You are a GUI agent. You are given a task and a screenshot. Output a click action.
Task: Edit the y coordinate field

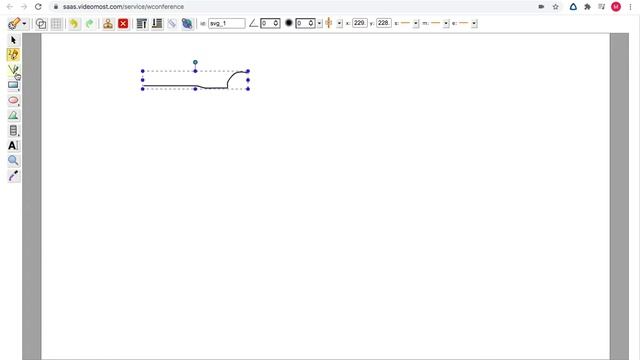pyautogui.click(x=384, y=23)
